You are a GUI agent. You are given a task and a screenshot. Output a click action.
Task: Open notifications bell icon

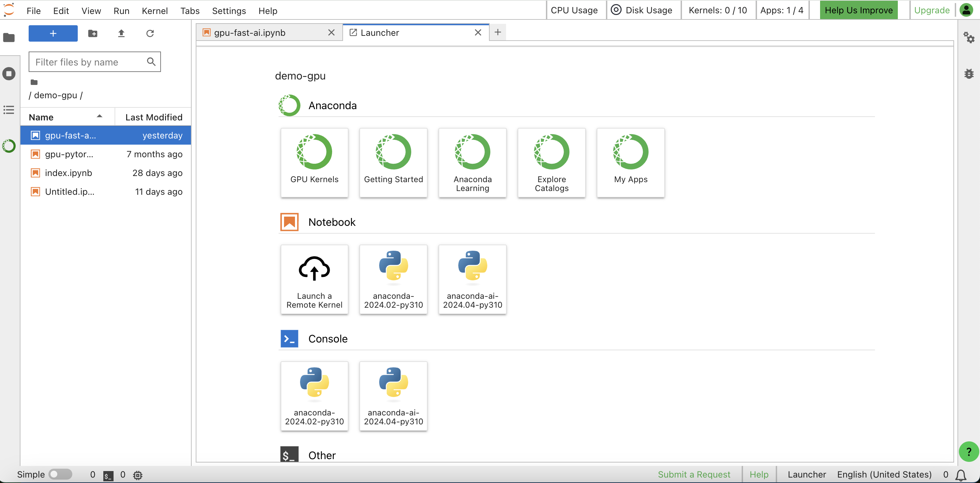[x=961, y=475]
